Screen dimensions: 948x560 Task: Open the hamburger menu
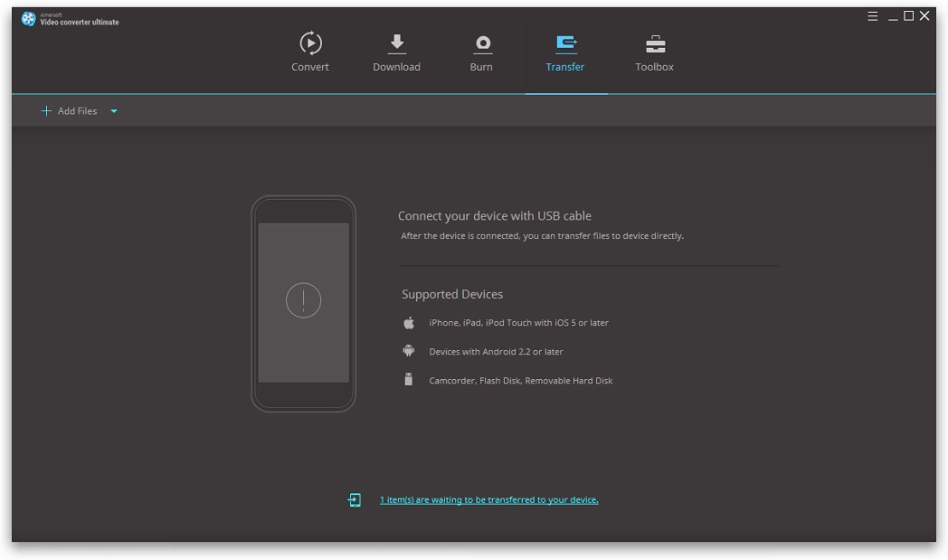coord(871,15)
